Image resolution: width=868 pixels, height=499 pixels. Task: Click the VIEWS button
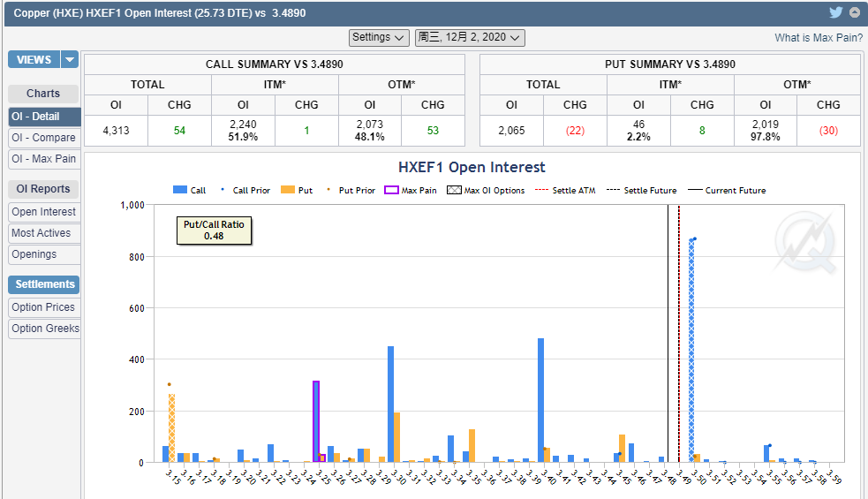[34, 59]
